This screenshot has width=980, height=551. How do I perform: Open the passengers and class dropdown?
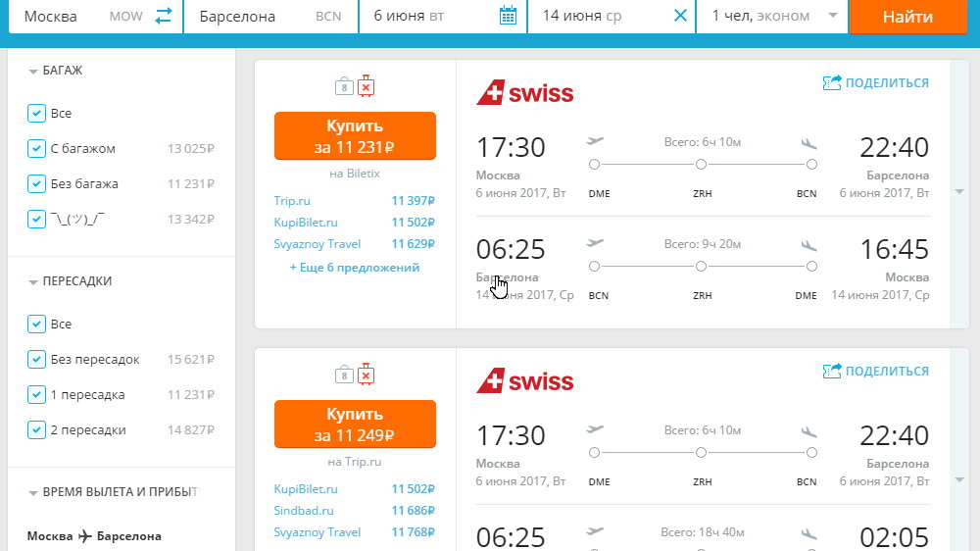pos(772,16)
